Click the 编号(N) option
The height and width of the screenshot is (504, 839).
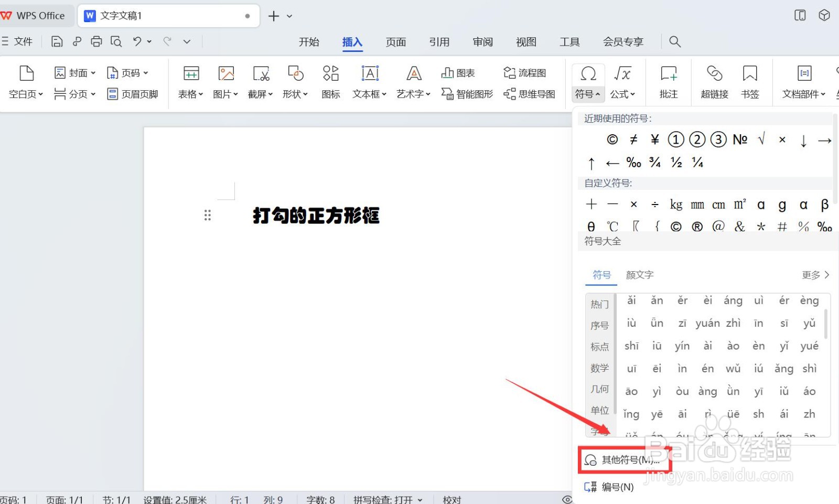pos(618,487)
